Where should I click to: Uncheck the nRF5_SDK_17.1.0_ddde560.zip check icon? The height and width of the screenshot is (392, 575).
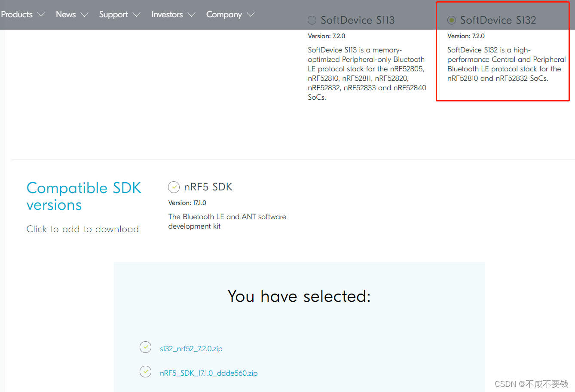(145, 371)
